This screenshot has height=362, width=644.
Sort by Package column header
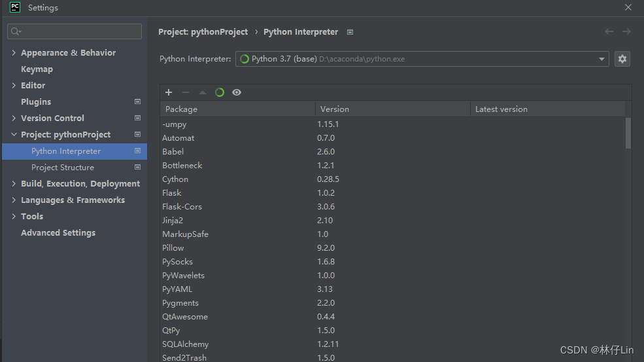[237, 109]
